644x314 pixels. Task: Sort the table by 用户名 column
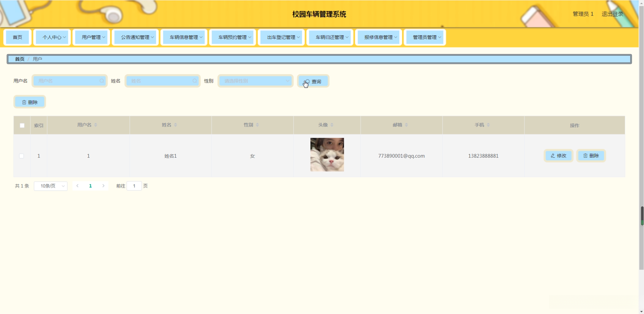click(x=96, y=125)
